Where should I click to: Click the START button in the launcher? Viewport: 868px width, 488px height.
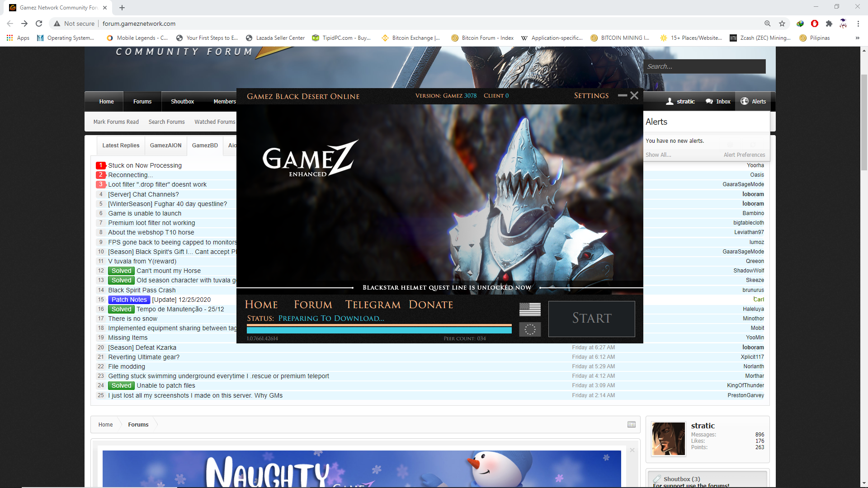pos(591,319)
